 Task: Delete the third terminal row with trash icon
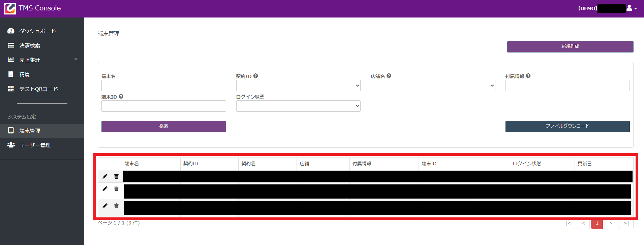click(x=116, y=206)
